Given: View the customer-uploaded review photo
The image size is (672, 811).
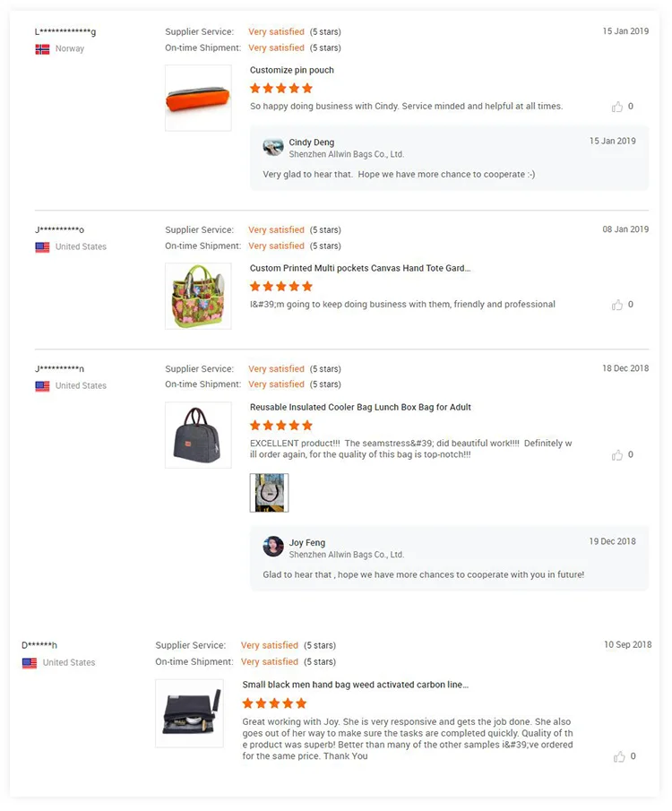Looking at the screenshot, I should tap(269, 493).
